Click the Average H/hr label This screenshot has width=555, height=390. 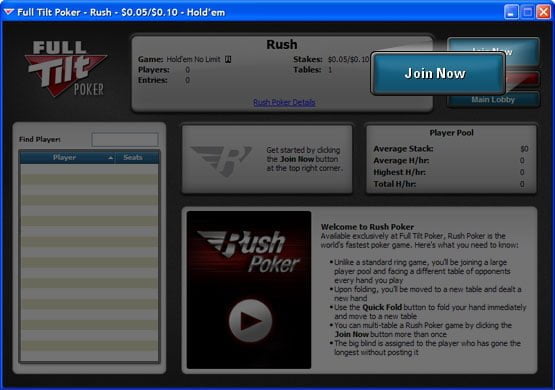pyautogui.click(x=401, y=161)
